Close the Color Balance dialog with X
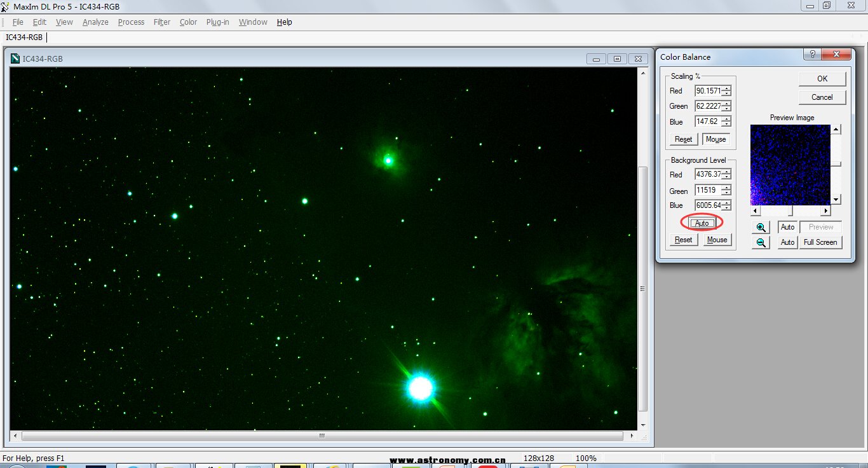The height and width of the screenshot is (468, 868). (836, 55)
